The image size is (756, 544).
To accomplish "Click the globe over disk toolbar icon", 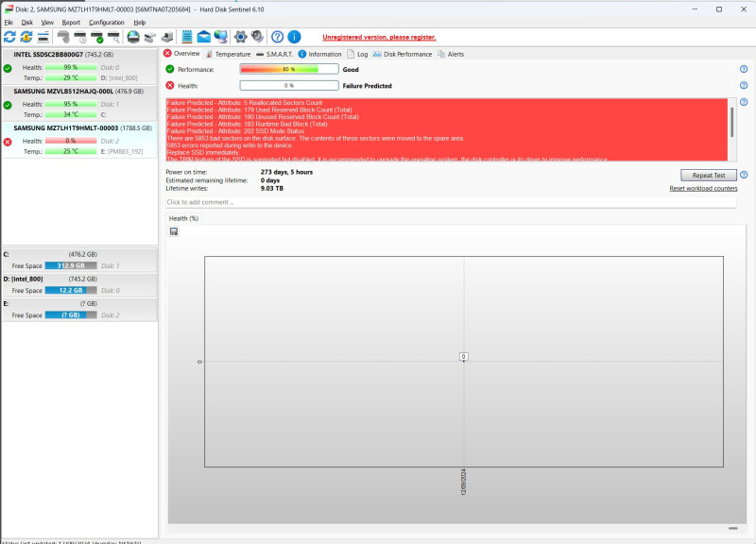I will click(x=133, y=37).
